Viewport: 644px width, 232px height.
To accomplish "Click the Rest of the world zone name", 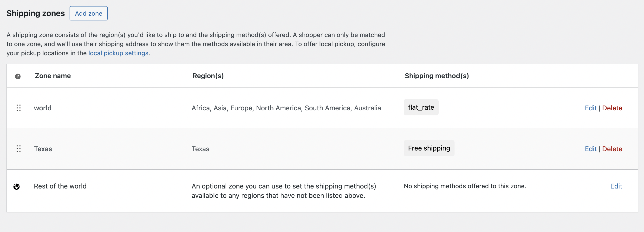I will (x=60, y=186).
